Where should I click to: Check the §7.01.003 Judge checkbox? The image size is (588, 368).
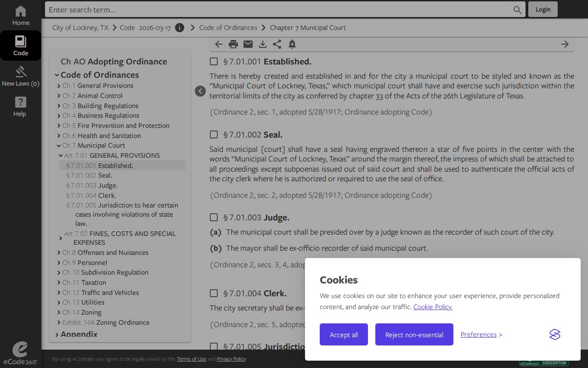click(214, 217)
